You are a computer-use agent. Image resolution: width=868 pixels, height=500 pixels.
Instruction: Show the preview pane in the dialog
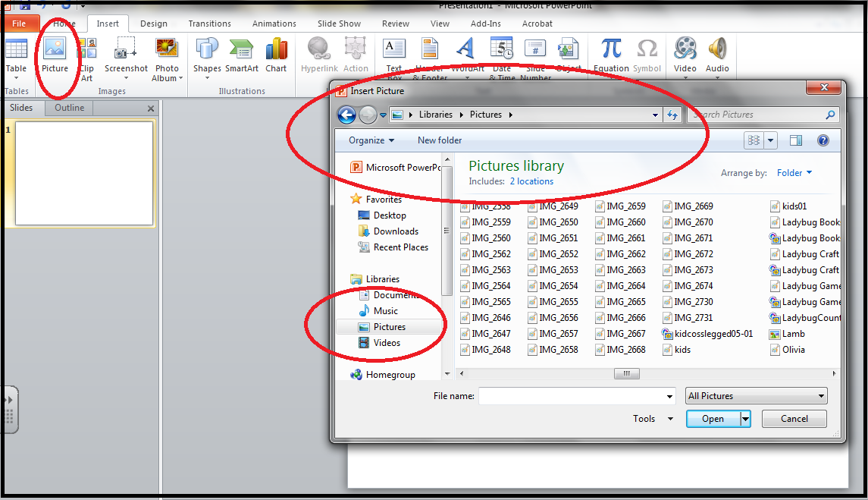point(796,140)
